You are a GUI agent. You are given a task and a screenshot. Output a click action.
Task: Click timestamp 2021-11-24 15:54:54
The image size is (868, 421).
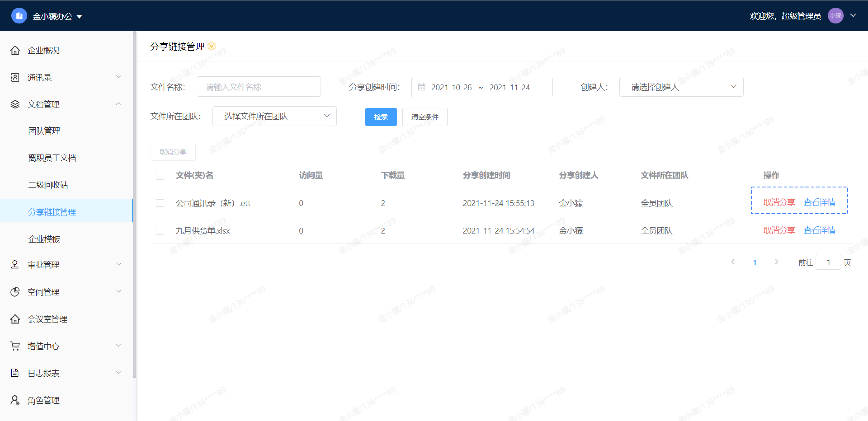pyautogui.click(x=498, y=231)
